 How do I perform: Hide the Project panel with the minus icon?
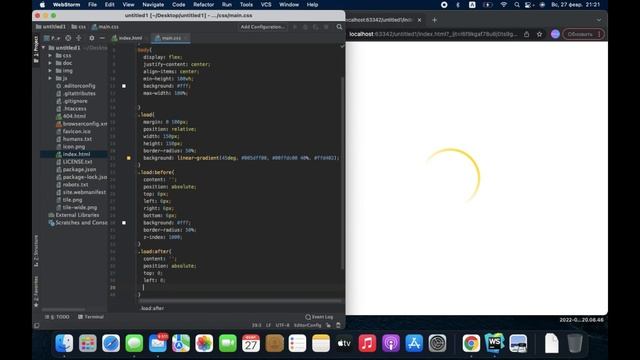tap(102, 38)
